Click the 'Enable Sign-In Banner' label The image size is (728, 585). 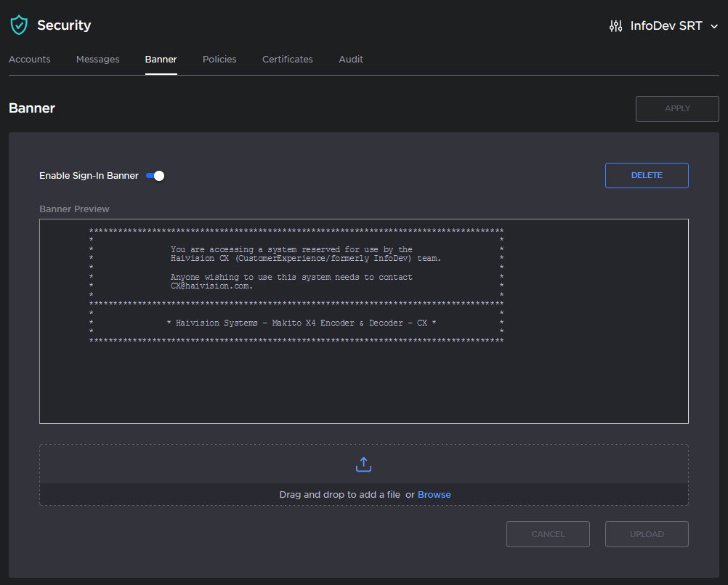tap(89, 176)
